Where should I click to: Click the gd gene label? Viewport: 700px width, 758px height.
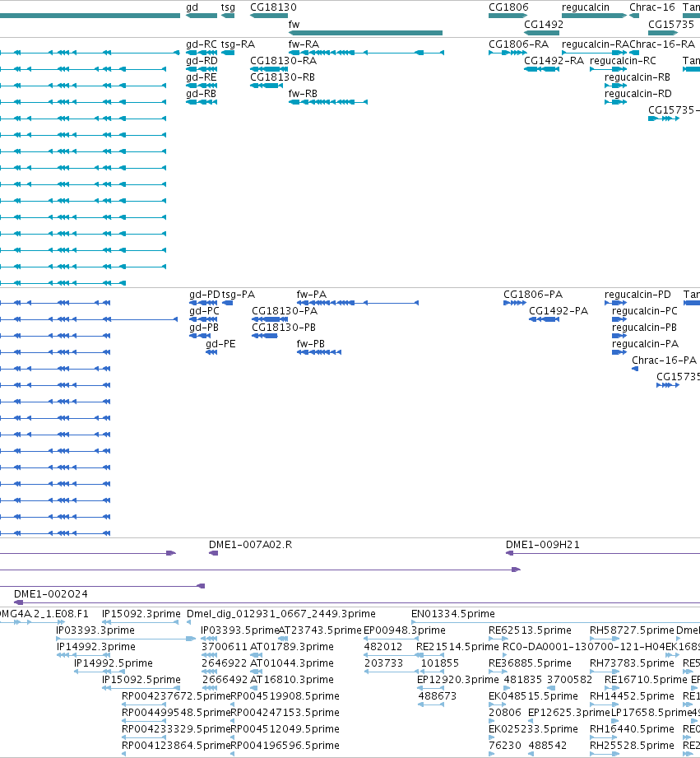192,7
